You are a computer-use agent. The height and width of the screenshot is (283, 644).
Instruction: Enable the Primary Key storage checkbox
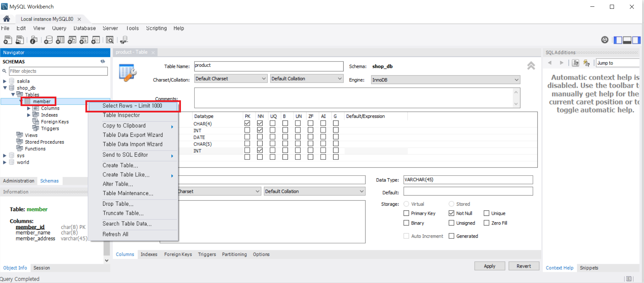(406, 213)
